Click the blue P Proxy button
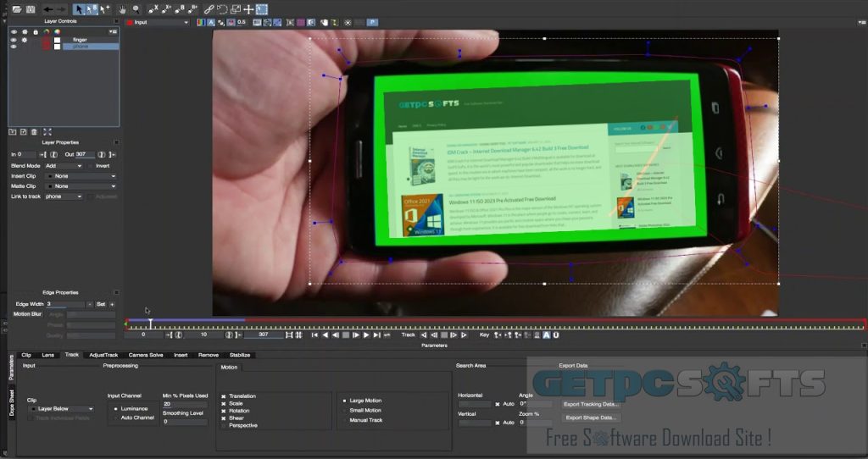 click(373, 23)
